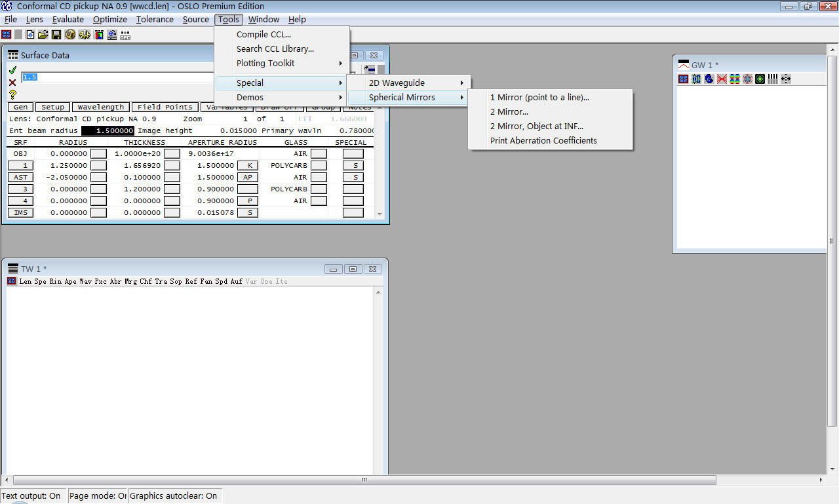Open the main window toolbar setup icon

tap(7, 34)
